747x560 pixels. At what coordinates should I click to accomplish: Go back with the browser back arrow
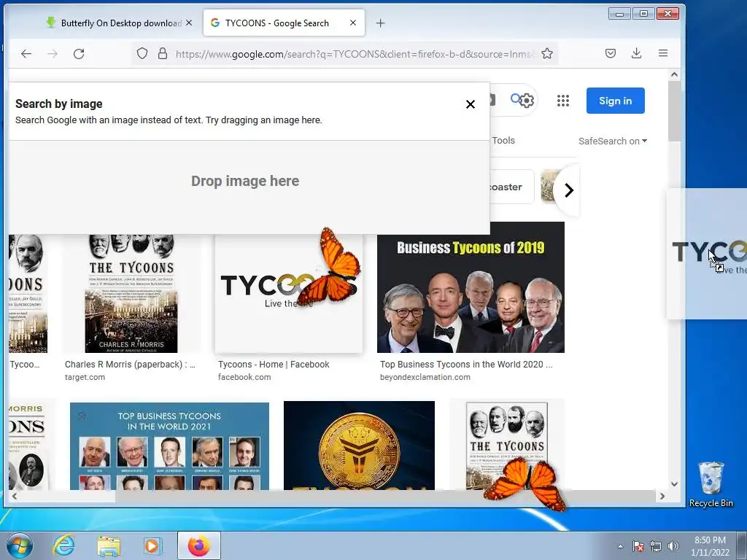pos(26,54)
